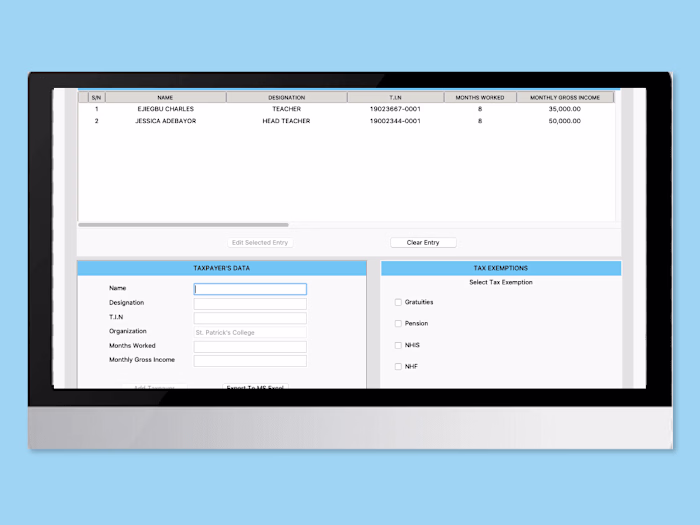Image resolution: width=700 pixels, height=525 pixels.
Task: Click the HEAD TEACHER designation cell
Action: pos(286,121)
